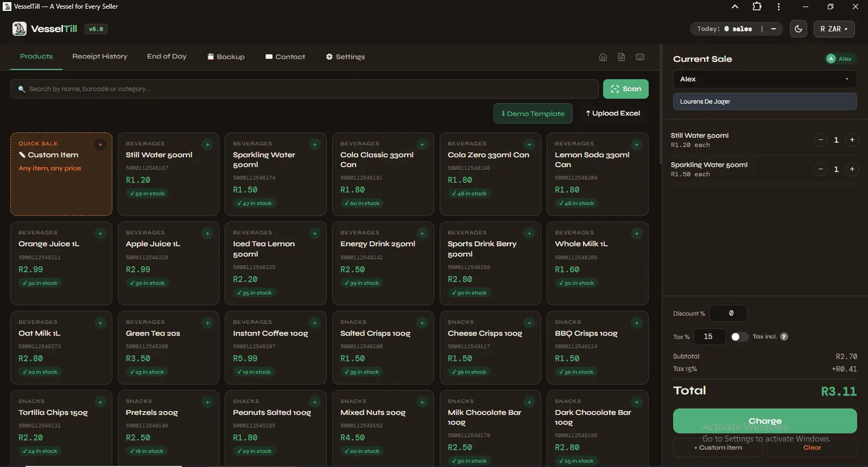Focus the product search field
Viewport: 868px width, 467px height.
(x=305, y=89)
